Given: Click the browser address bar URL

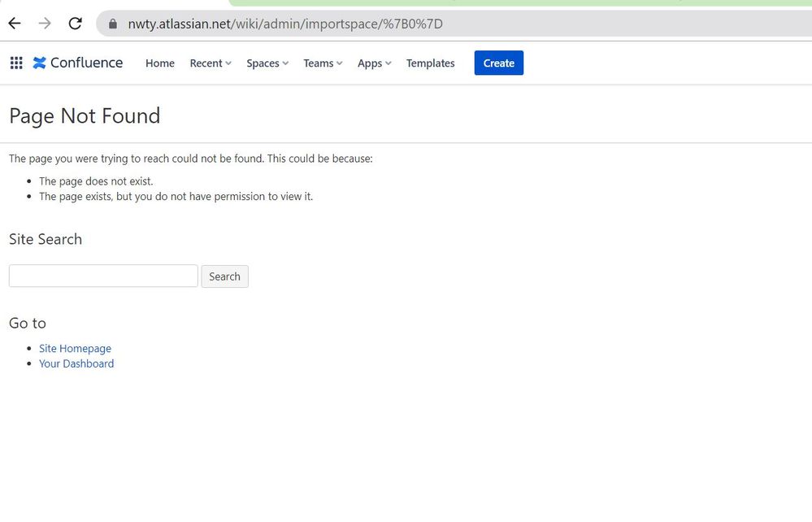Looking at the screenshot, I should [x=285, y=24].
